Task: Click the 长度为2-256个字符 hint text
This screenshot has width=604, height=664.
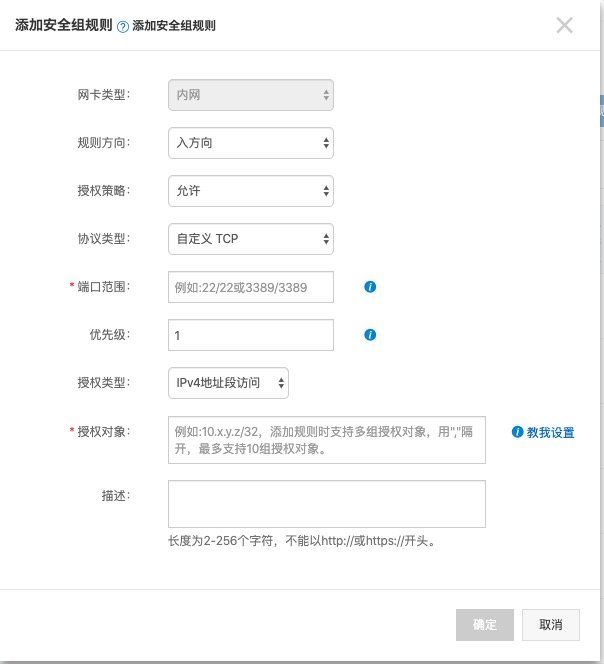Action: [x=302, y=541]
